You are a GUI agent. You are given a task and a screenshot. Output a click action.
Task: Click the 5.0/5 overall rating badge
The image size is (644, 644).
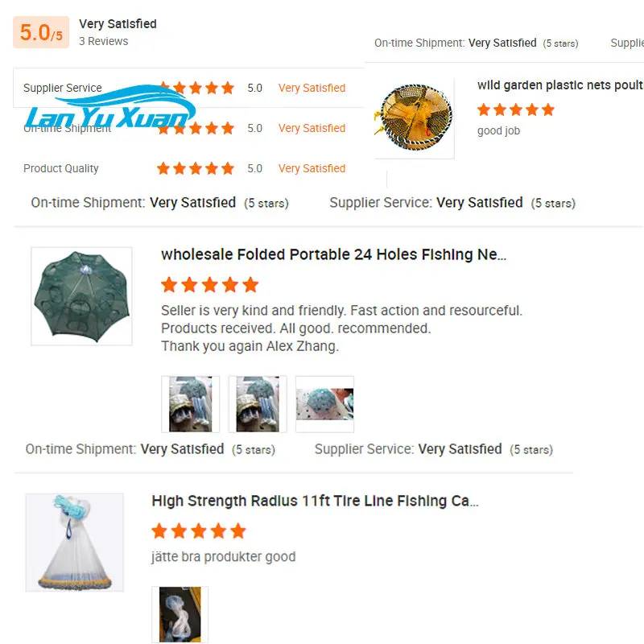[x=41, y=32]
